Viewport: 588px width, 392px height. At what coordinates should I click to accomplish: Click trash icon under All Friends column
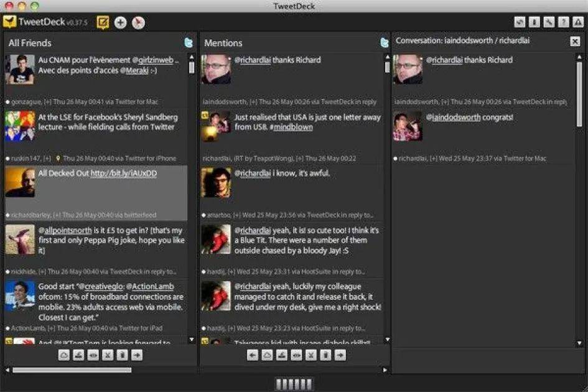point(122,355)
